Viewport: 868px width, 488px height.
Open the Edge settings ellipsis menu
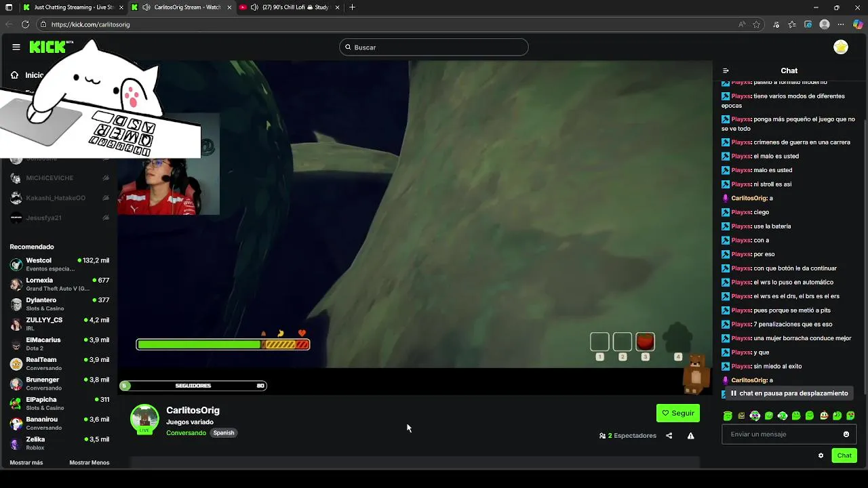point(841,24)
